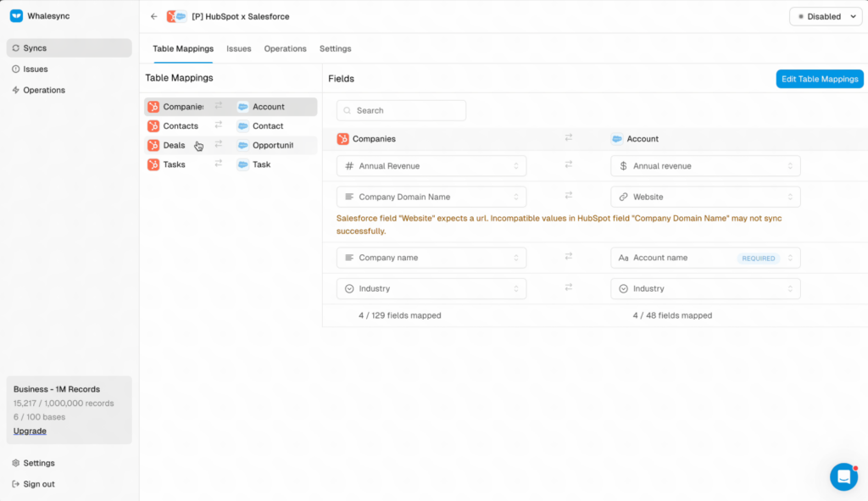Click the HubSpot icon in Companies fields header
This screenshot has height=501, width=868.
coord(342,139)
